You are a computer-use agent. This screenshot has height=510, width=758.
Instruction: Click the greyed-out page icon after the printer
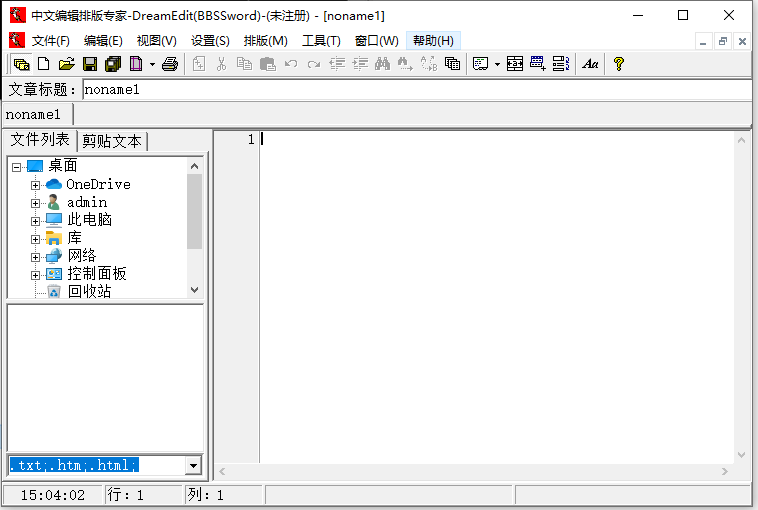click(199, 64)
